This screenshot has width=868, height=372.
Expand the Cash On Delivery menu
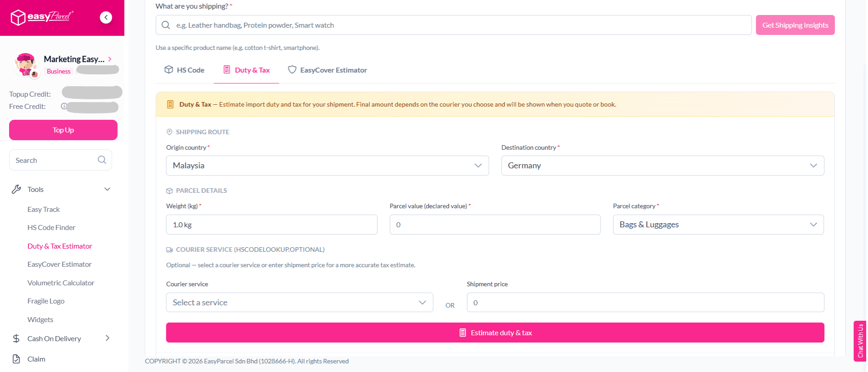click(108, 338)
